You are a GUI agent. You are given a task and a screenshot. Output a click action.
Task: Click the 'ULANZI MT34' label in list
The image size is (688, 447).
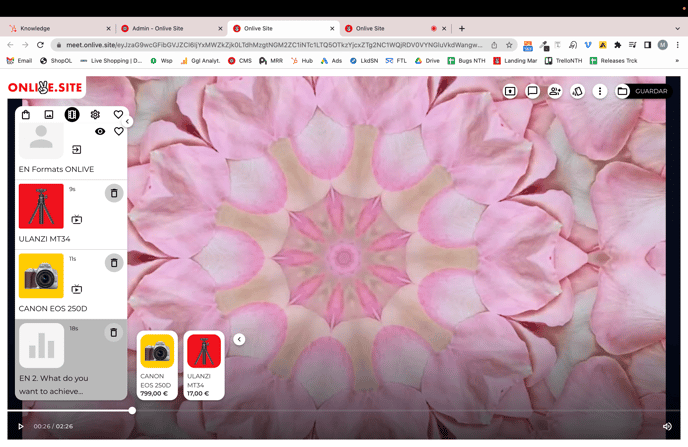point(44,239)
